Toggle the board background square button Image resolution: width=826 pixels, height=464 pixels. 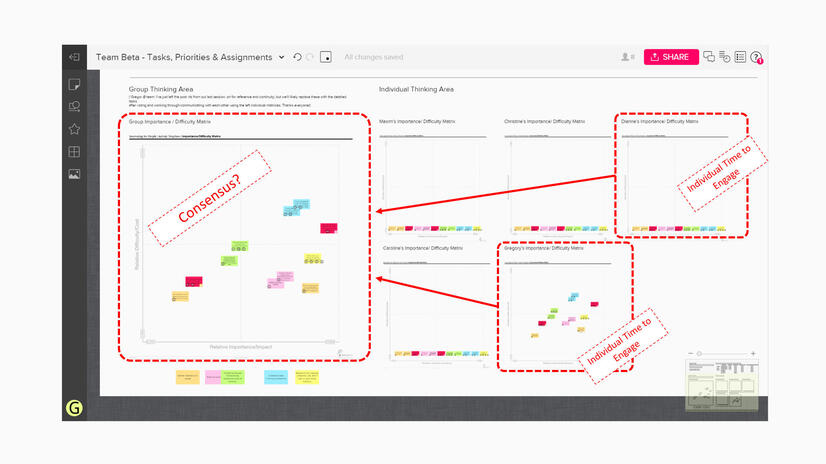(326, 57)
